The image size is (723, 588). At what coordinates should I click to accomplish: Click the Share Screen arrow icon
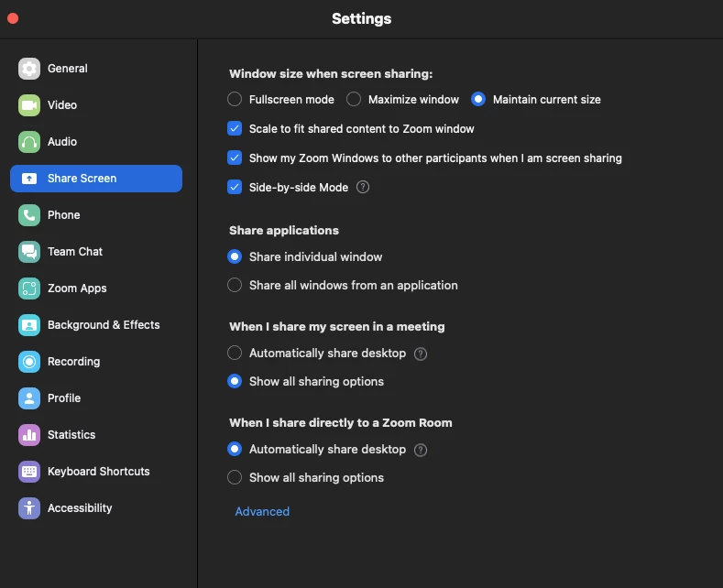[29, 179]
